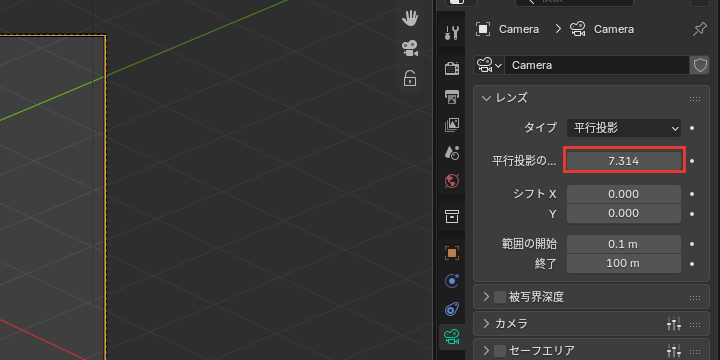Click the 平行投影 scale field 7.314

[x=624, y=161]
